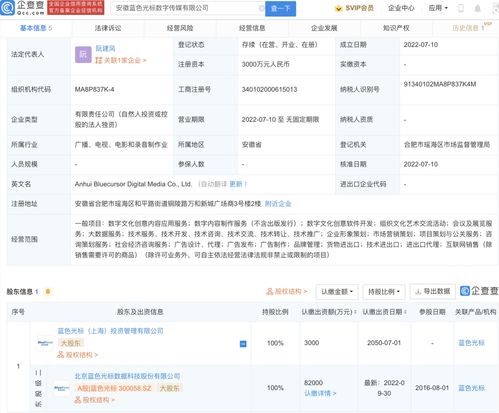Screen dimensions: 499x413
Task: Click the mobile phone icon in header
Action: click(461, 8)
